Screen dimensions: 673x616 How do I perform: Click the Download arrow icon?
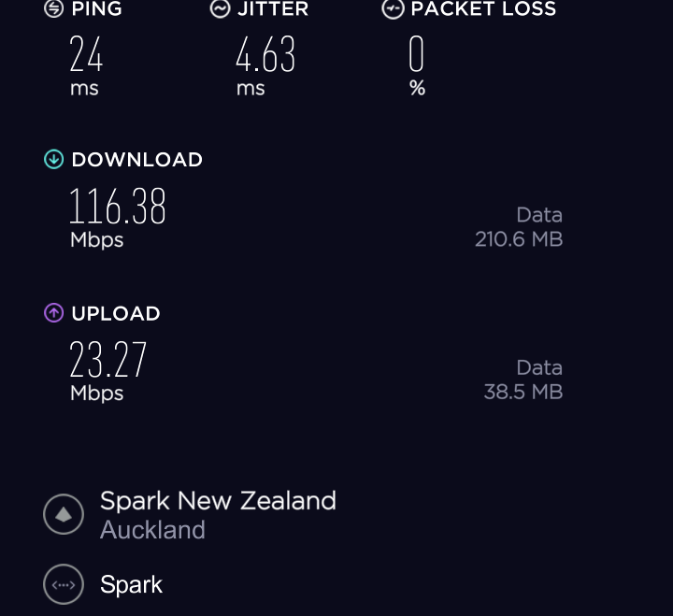point(54,160)
